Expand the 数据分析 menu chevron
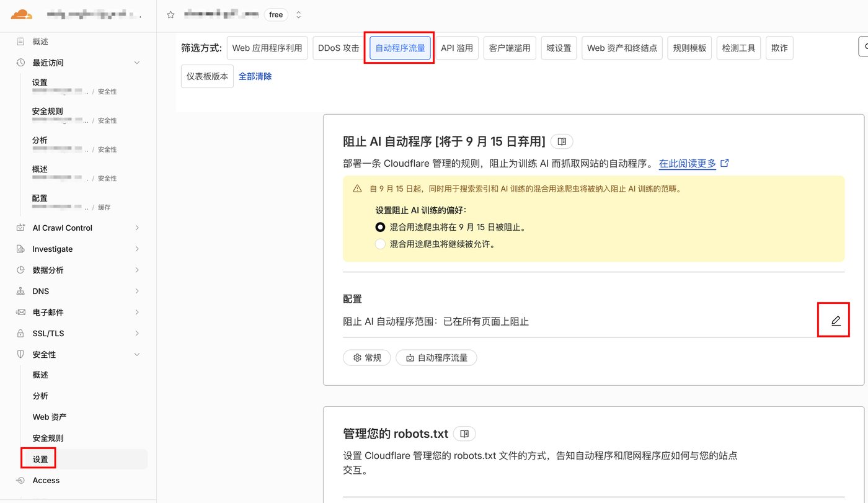Viewport: 868px width, 503px height. click(x=137, y=270)
